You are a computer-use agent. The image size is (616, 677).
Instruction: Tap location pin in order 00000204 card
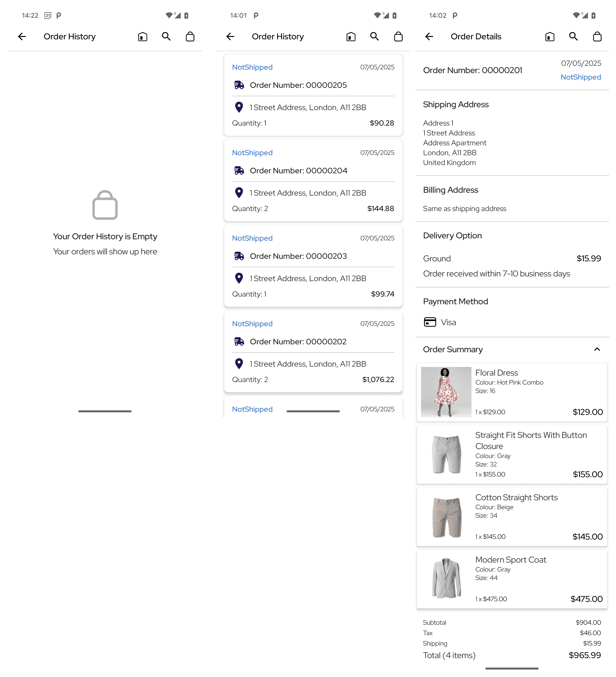click(239, 193)
